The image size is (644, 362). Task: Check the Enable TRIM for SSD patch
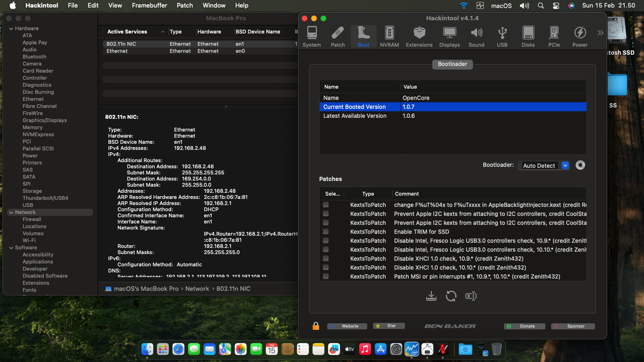(x=326, y=231)
